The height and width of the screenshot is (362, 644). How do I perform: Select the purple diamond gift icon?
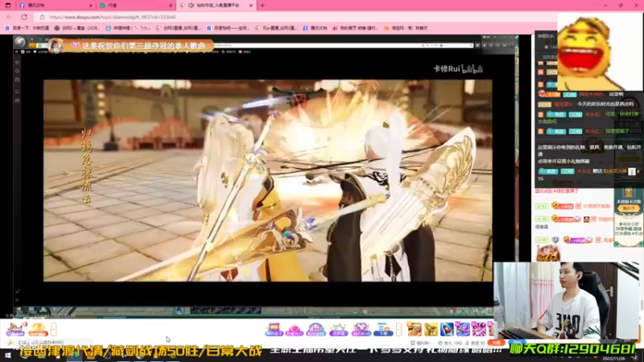361,329
